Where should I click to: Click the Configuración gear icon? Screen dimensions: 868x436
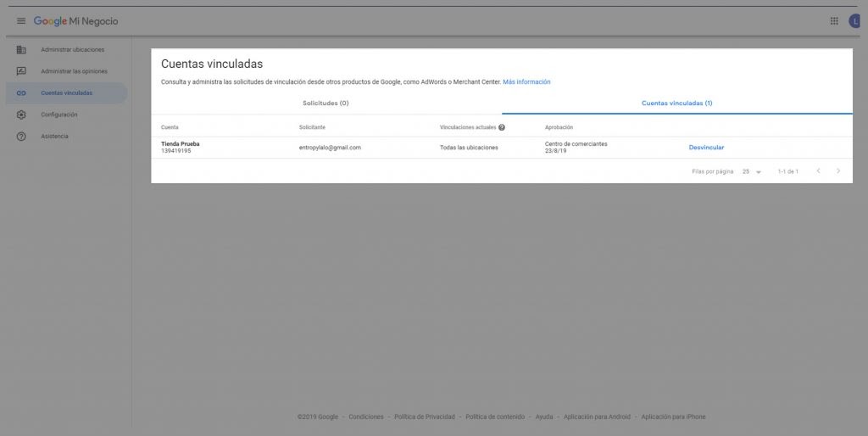[21, 115]
